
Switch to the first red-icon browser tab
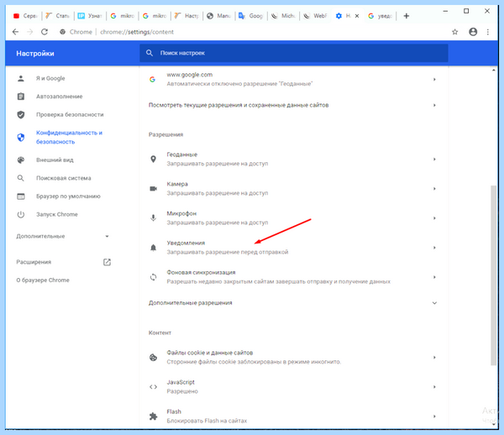[x=25, y=16]
